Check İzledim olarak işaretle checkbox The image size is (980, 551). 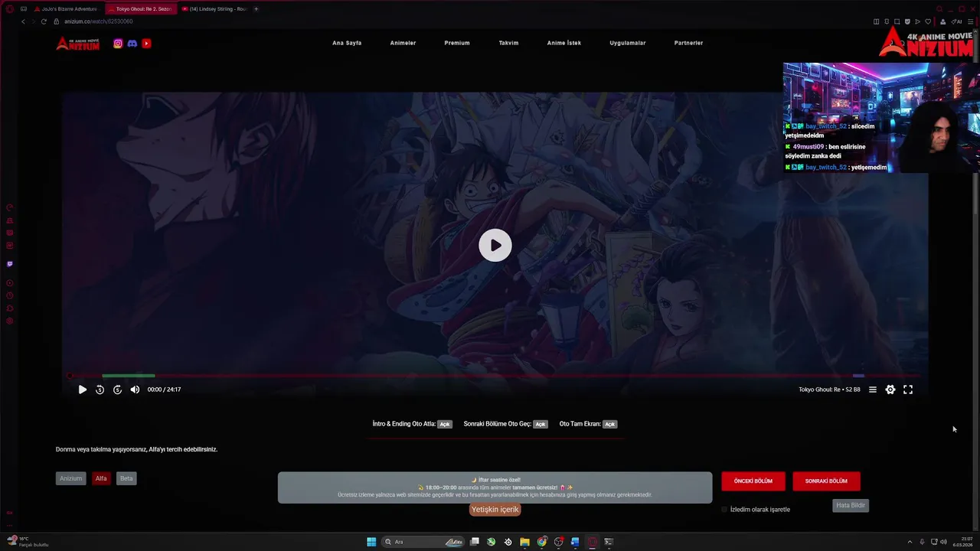click(x=724, y=510)
